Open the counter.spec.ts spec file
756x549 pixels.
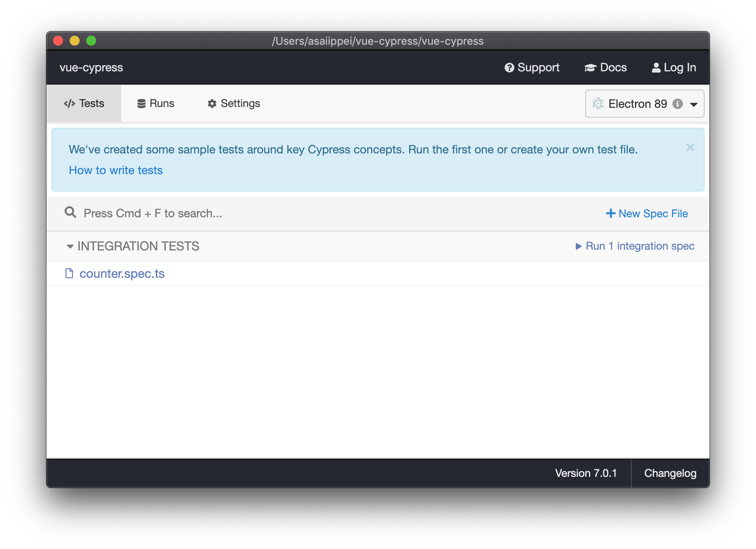click(x=122, y=274)
